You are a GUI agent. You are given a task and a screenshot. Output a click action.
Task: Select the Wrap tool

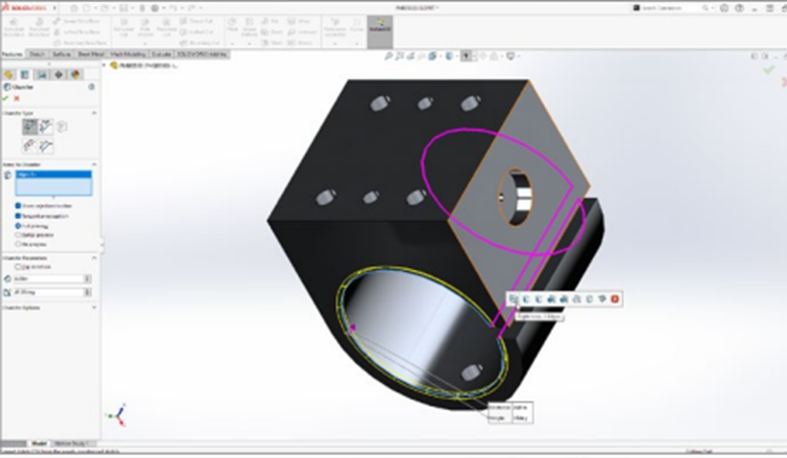(x=299, y=21)
